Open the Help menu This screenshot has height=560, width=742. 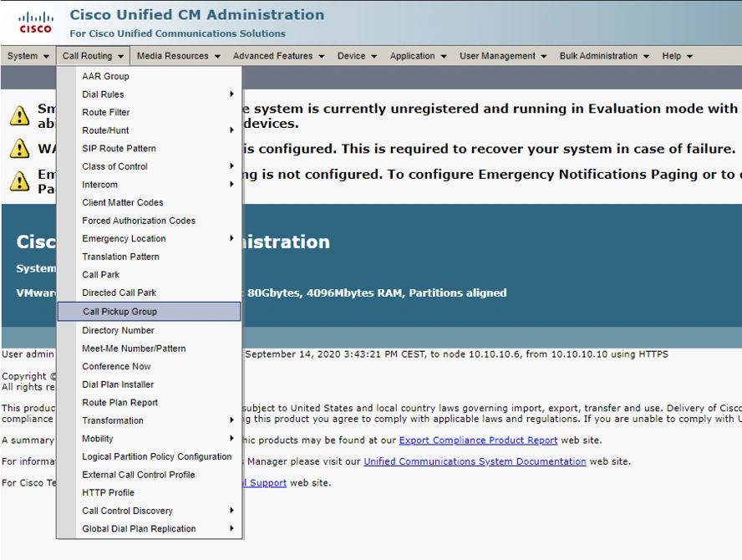click(x=677, y=56)
